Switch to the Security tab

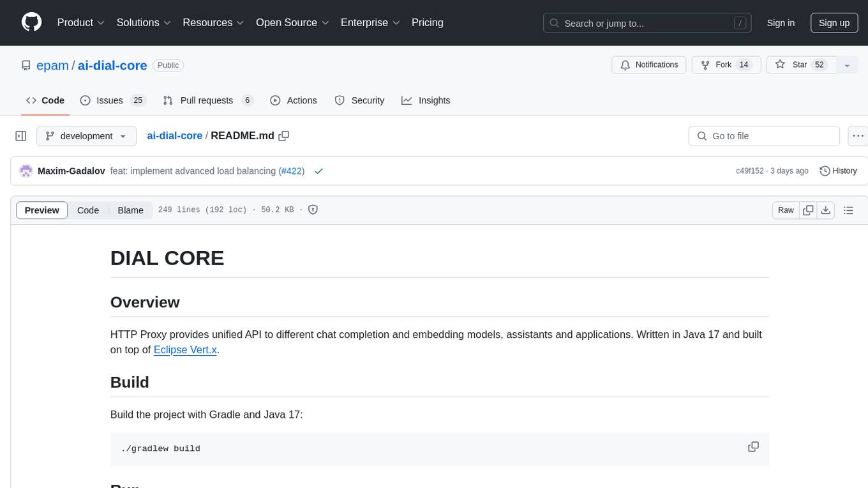(x=359, y=100)
